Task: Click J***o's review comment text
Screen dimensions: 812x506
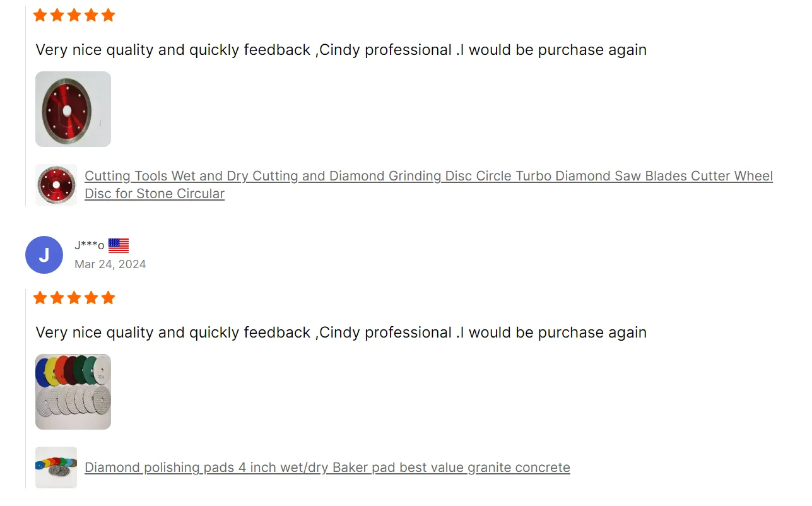Action: click(341, 332)
